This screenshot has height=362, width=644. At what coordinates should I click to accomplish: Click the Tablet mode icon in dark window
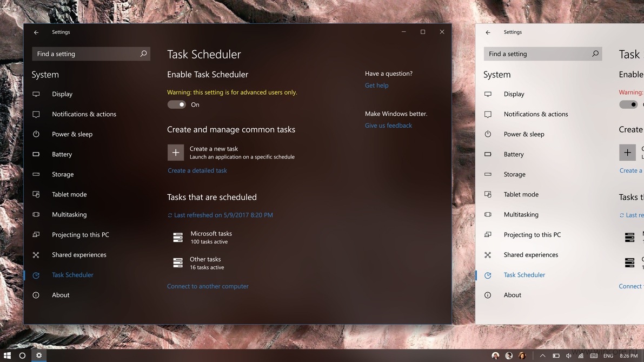36,194
